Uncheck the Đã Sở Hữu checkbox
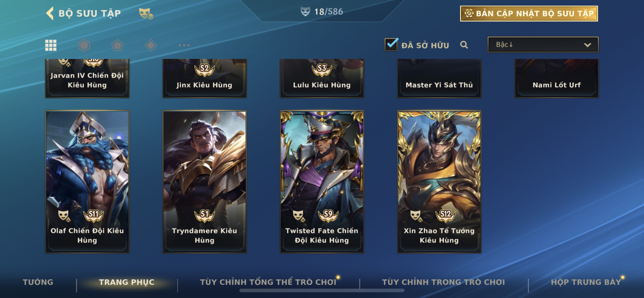644x298 pixels. coord(391,44)
